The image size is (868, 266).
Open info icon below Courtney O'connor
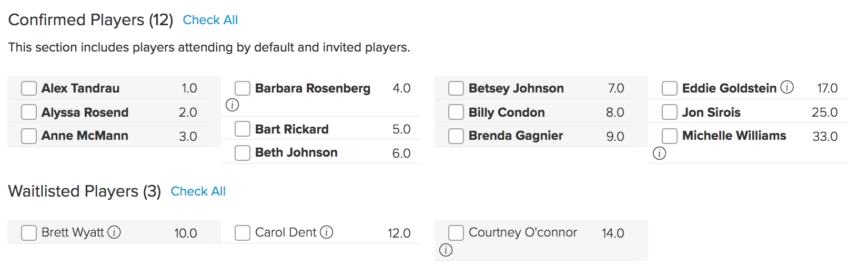446,250
